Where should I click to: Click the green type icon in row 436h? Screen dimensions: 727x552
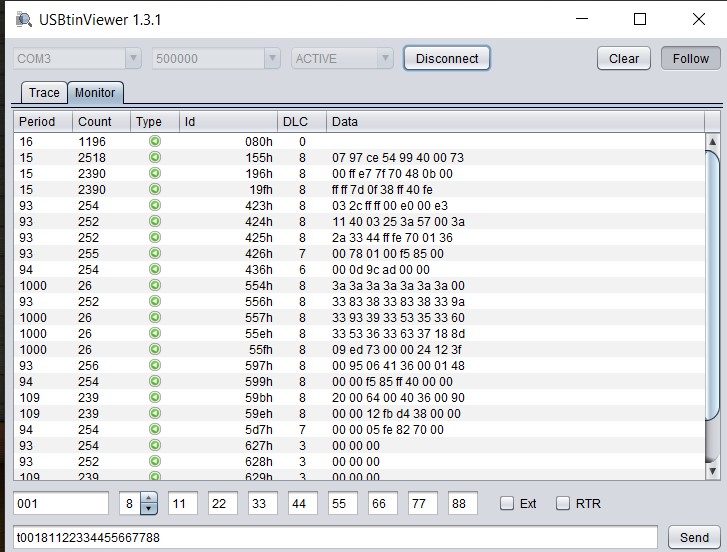[x=155, y=270]
